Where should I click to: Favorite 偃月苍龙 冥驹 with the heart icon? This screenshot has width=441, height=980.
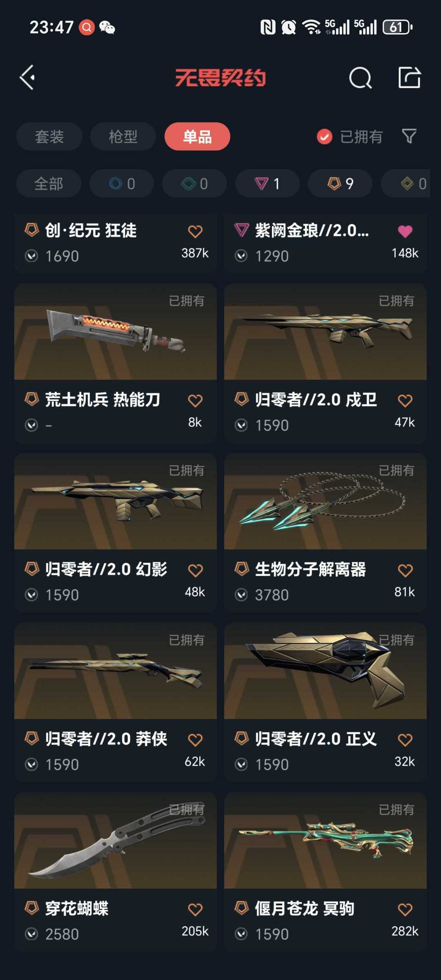click(x=405, y=909)
